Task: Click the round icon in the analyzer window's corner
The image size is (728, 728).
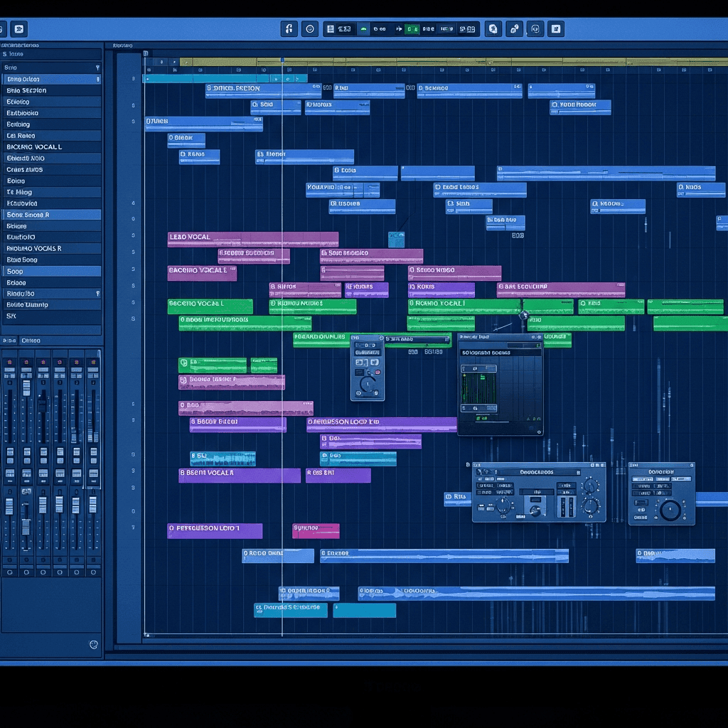Action: [x=539, y=432]
